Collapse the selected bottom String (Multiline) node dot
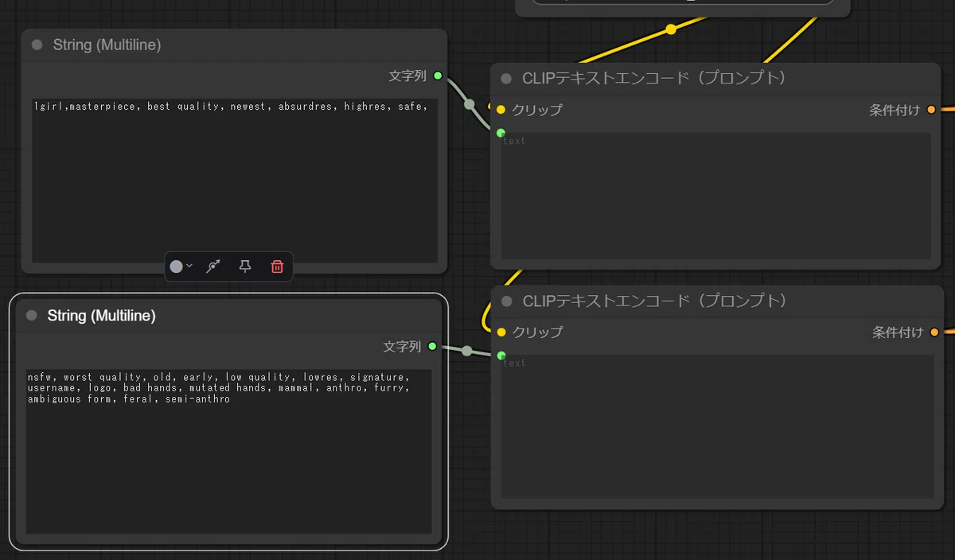955x560 pixels. pyautogui.click(x=32, y=316)
